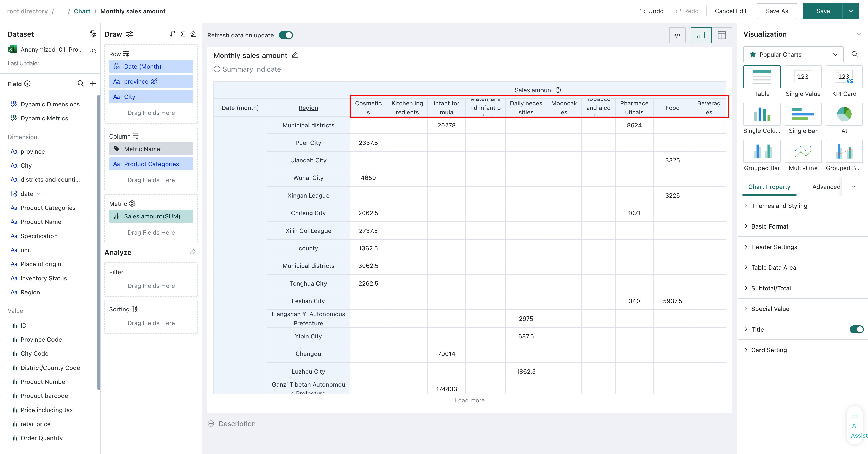The image size is (868, 454).
Task: Switch to table data view icon
Action: (722, 35)
